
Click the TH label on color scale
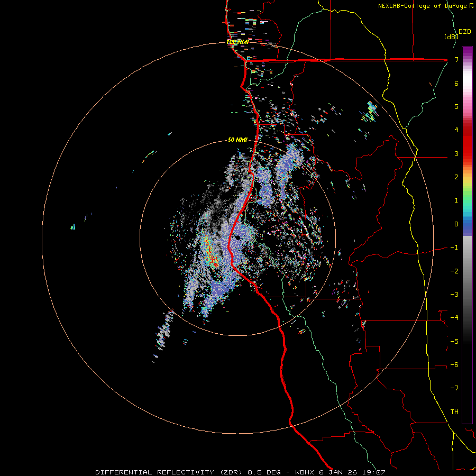(x=454, y=411)
